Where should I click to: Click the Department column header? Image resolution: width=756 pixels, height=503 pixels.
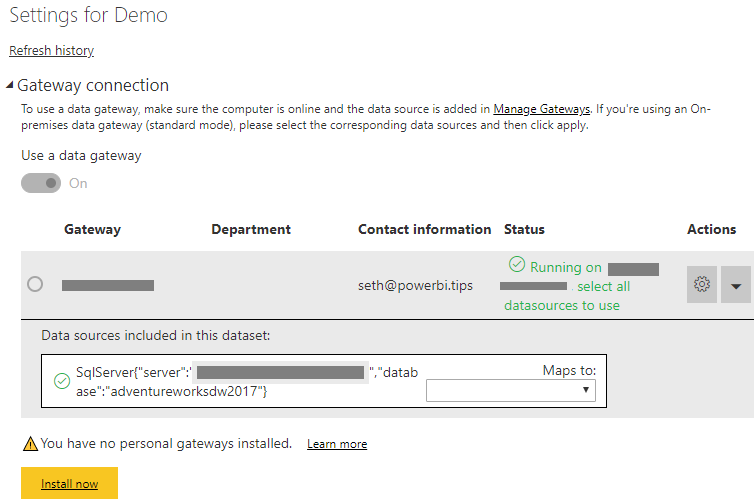[x=251, y=229]
